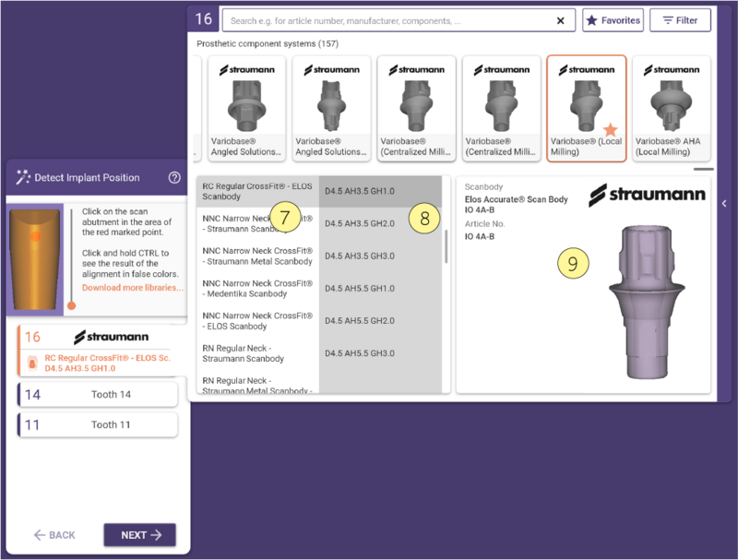The height and width of the screenshot is (560, 738).
Task: Collapse side panel with the chevron arrow
Action: 724,203
